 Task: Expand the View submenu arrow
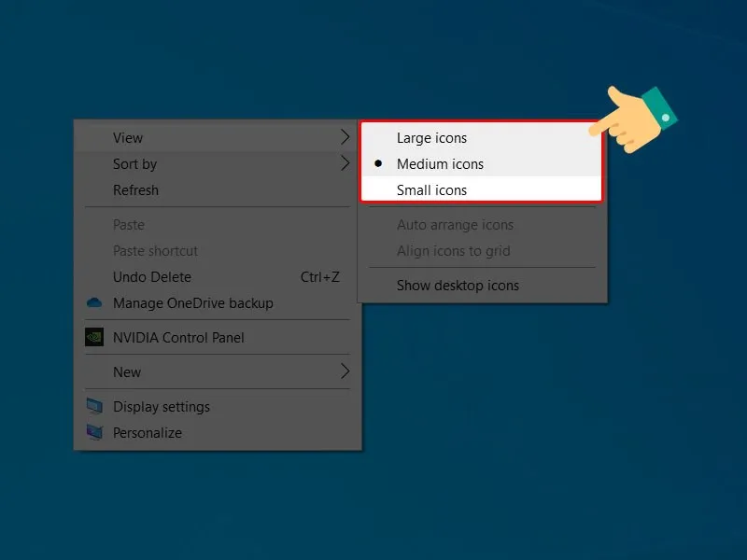click(345, 137)
